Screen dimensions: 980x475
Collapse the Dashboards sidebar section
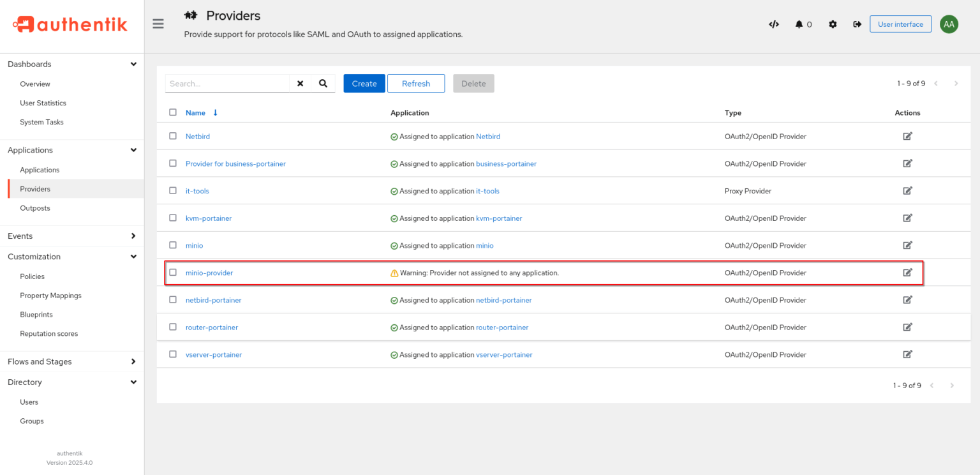coord(133,64)
